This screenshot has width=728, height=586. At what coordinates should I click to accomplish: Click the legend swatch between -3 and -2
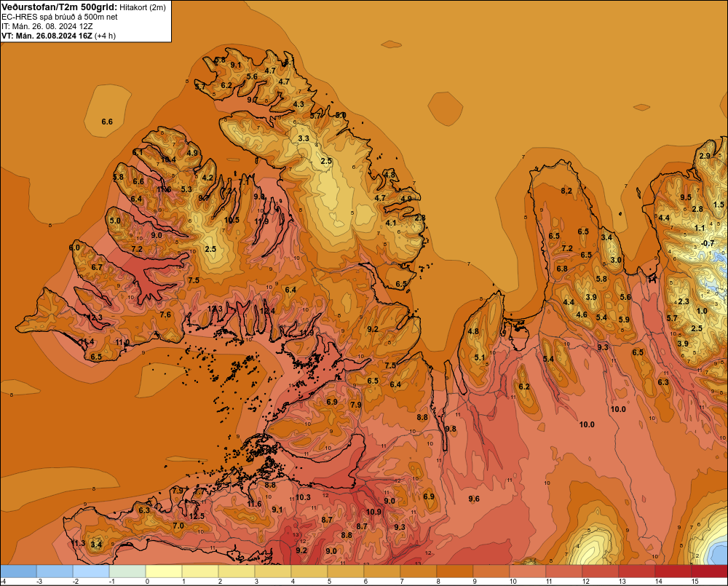[x=55, y=571]
